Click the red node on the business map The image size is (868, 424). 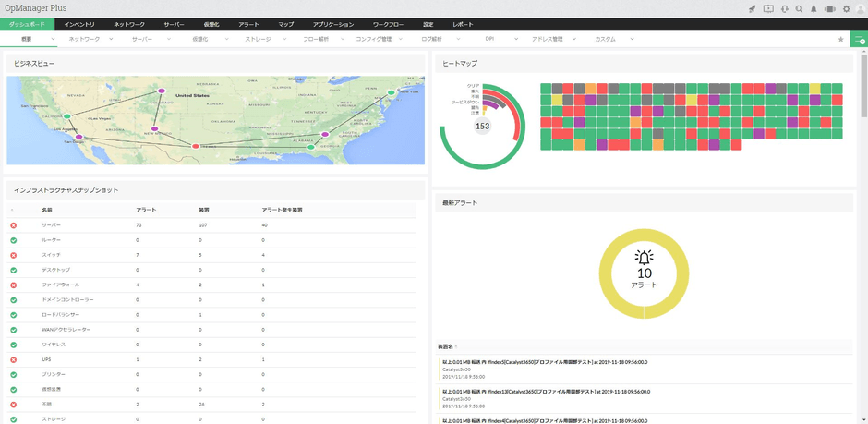(195, 146)
